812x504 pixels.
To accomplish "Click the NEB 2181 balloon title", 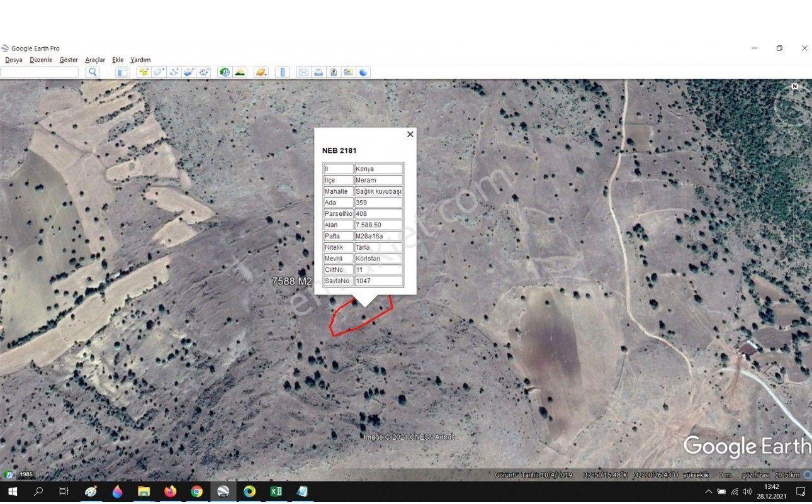I will tap(339, 151).
